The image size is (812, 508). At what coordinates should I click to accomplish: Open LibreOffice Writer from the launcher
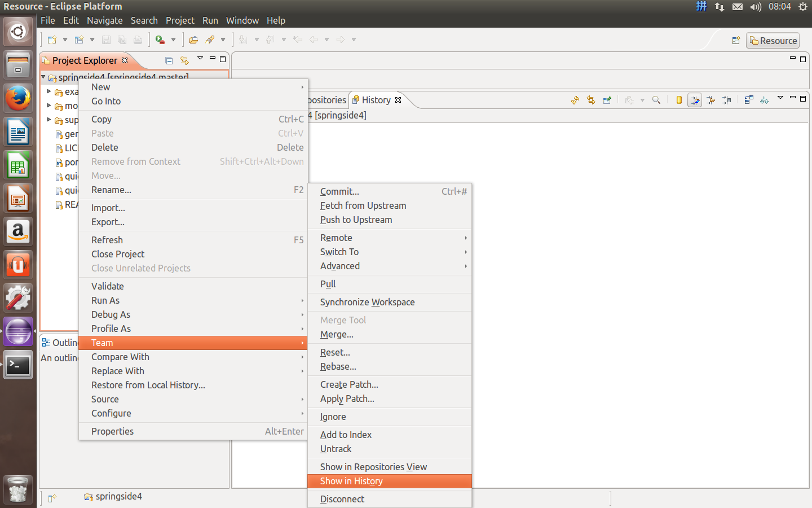coord(18,132)
